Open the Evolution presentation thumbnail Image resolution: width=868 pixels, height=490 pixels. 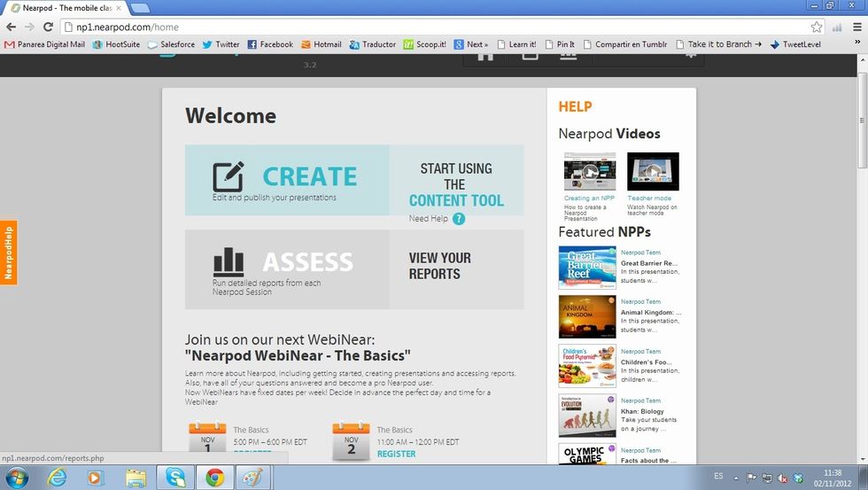(x=587, y=416)
